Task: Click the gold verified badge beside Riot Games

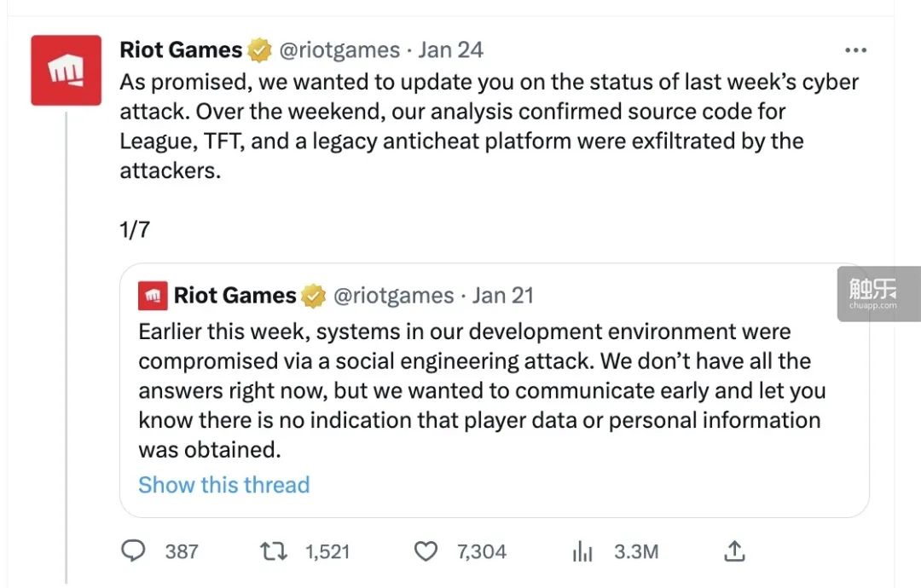Action: click(x=259, y=50)
